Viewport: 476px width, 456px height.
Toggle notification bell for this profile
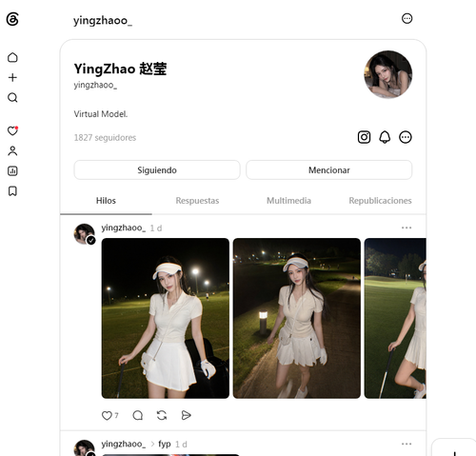385,137
